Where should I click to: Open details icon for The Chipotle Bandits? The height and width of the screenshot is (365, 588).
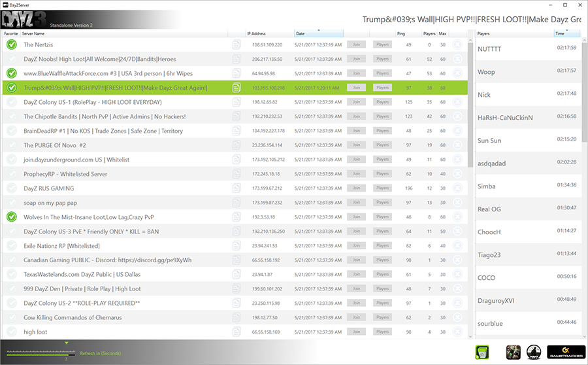[237, 116]
